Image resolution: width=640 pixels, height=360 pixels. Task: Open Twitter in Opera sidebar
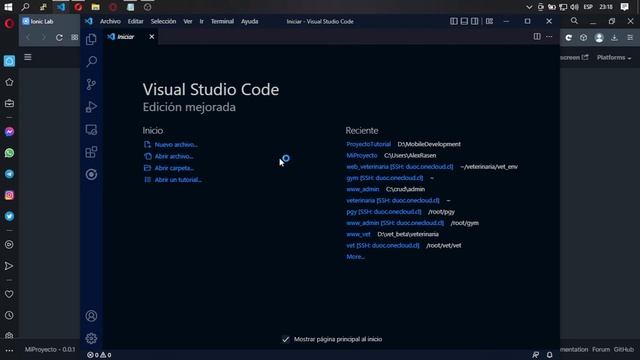coord(9,216)
